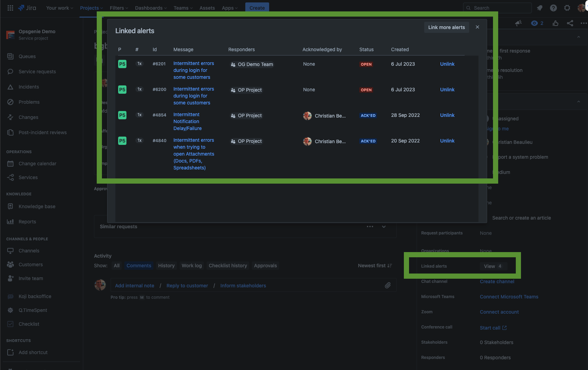
Task: Click Link more alerts button
Action: [446, 27]
